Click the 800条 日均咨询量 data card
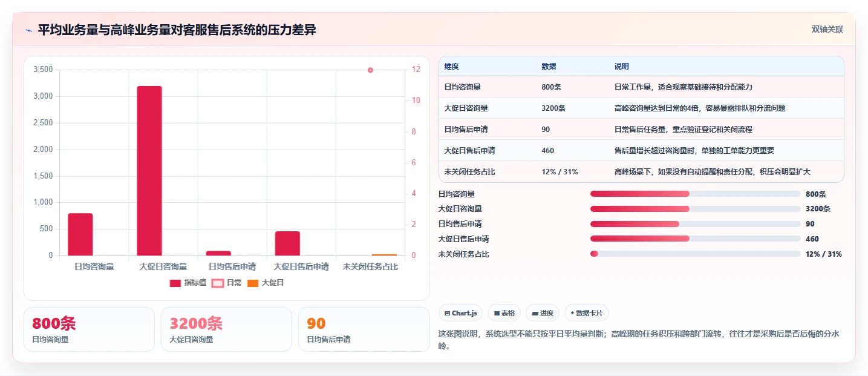Image resolution: width=868 pixels, height=376 pixels. click(x=89, y=329)
